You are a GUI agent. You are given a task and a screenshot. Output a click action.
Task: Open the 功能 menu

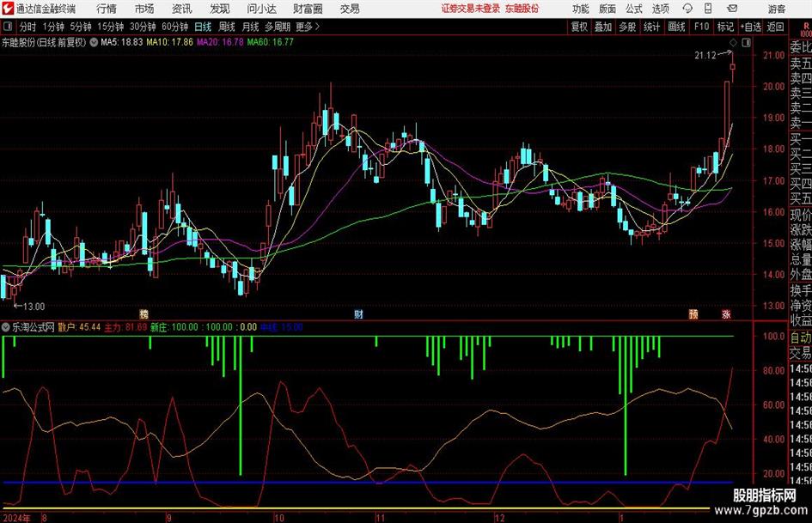click(581, 9)
